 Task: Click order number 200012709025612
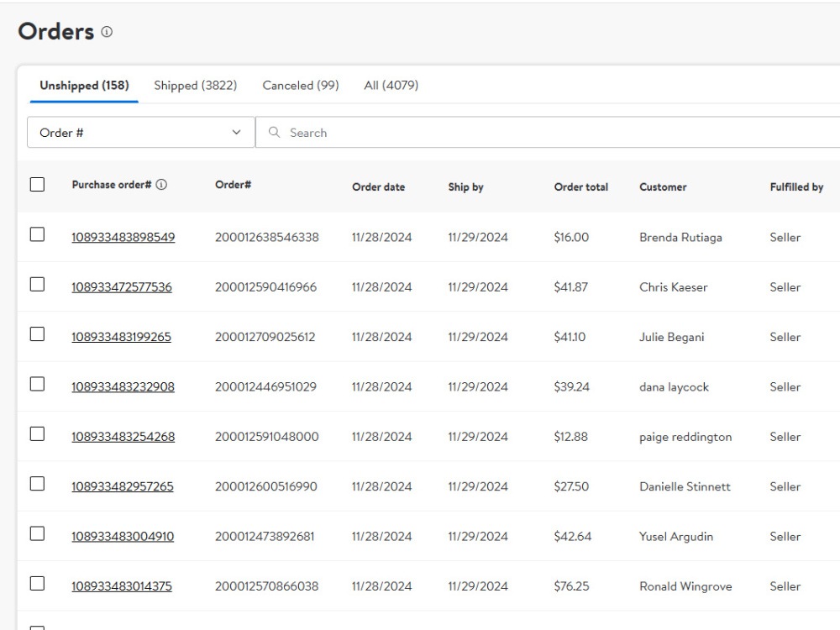(x=265, y=337)
